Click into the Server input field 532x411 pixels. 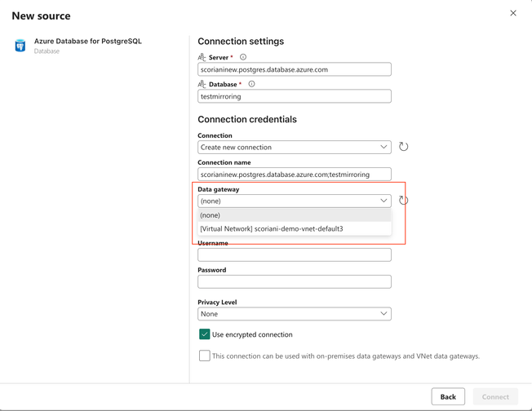coord(295,69)
